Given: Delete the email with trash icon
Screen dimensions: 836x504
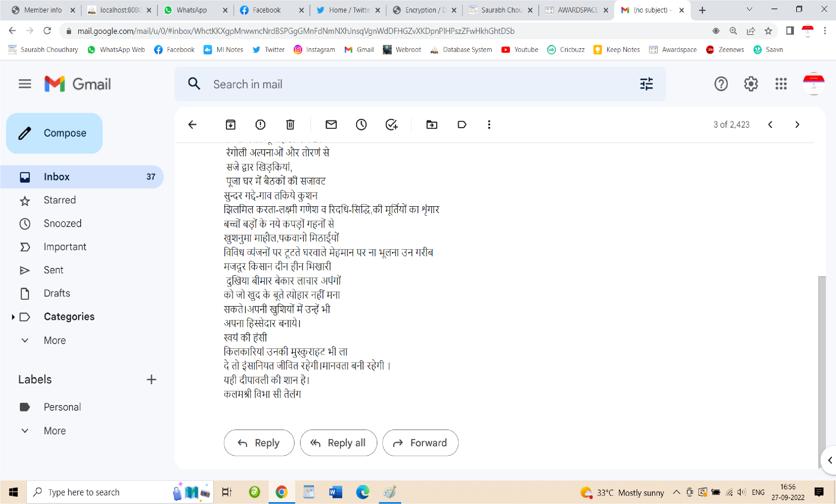Looking at the screenshot, I should [290, 125].
